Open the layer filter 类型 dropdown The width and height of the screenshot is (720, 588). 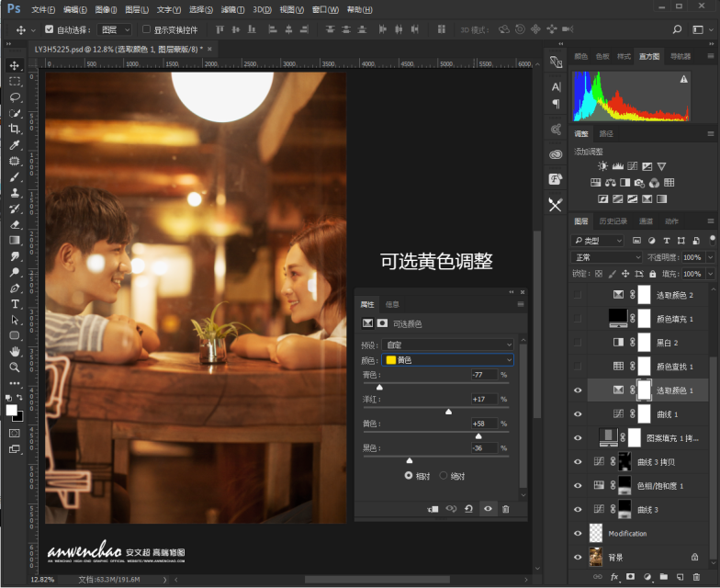coord(597,241)
